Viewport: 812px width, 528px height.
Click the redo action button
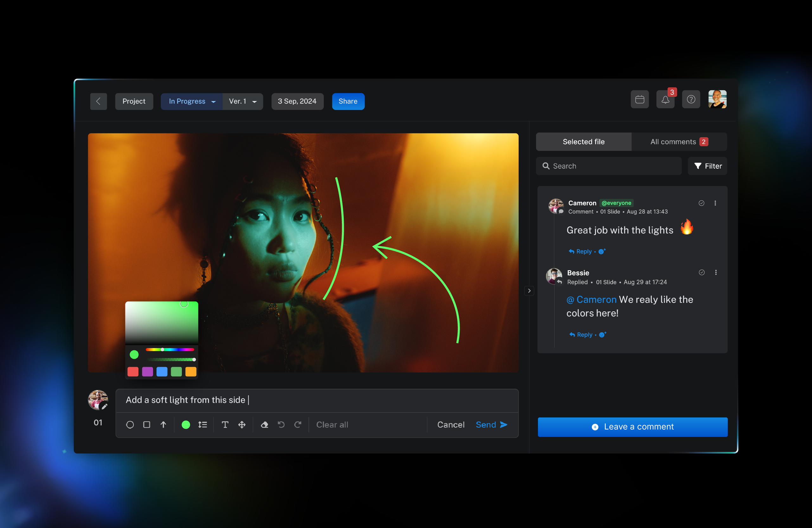[x=298, y=424]
